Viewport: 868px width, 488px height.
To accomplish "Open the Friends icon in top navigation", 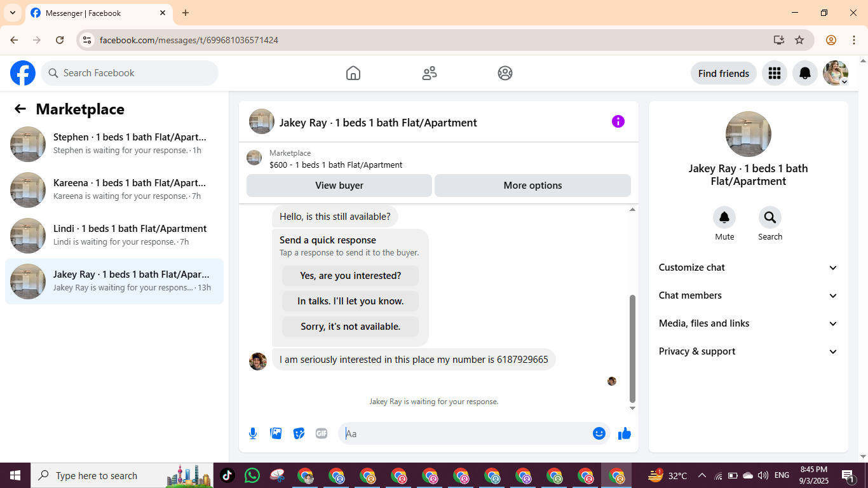I will pos(430,73).
